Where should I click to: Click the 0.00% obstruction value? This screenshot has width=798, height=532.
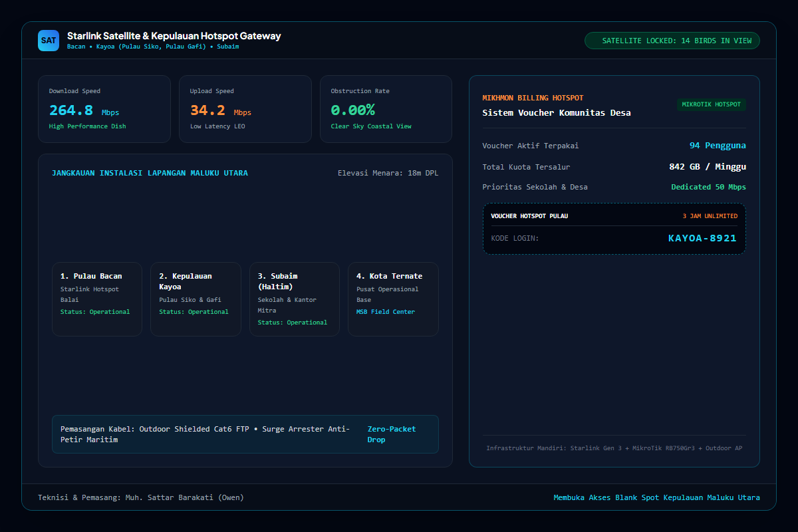[353, 110]
